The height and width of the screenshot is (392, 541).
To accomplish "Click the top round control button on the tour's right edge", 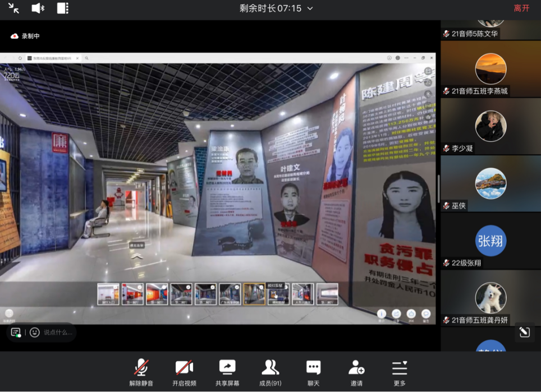I will coord(428,71).
